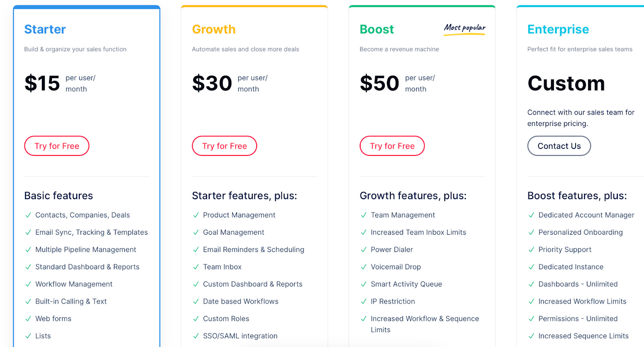This screenshot has width=644, height=347.
Task: Select the Enterprise plan heading
Action: coord(558,29)
